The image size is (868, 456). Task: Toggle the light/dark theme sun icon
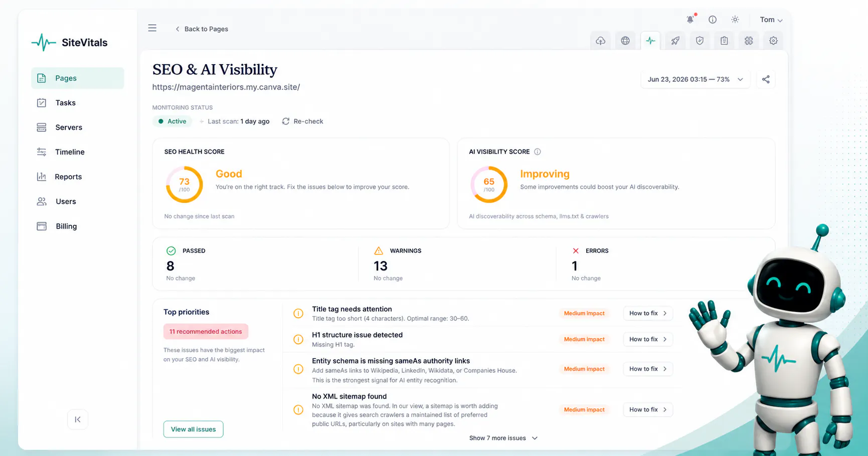[735, 20]
